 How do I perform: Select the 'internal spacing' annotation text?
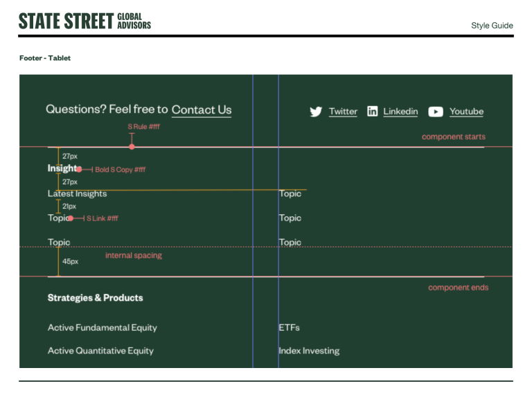[x=133, y=256]
